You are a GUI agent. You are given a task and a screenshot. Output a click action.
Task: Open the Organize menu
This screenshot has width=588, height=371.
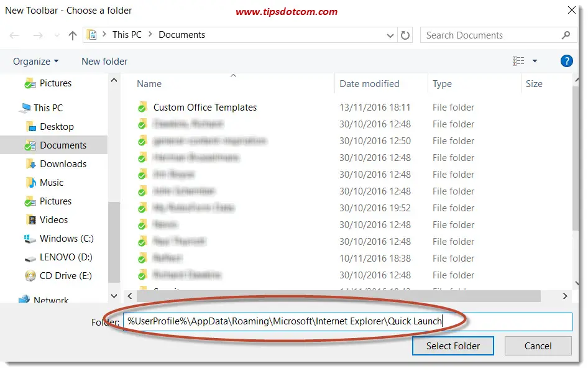(35, 61)
